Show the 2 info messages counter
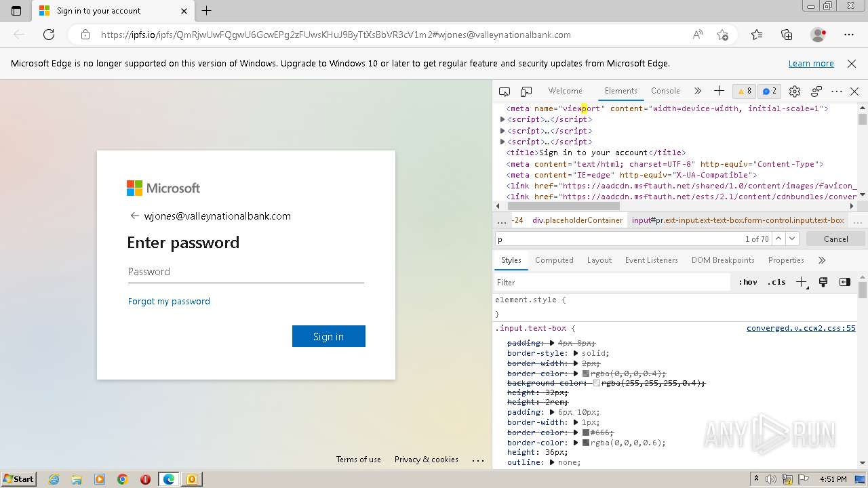Image resolution: width=868 pixels, height=488 pixels. [770, 91]
